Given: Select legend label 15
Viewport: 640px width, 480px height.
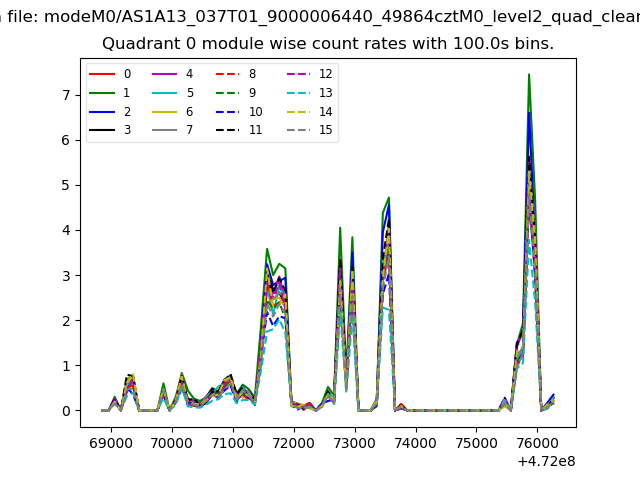Looking at the screenshot, I should [x=325, y=130].
